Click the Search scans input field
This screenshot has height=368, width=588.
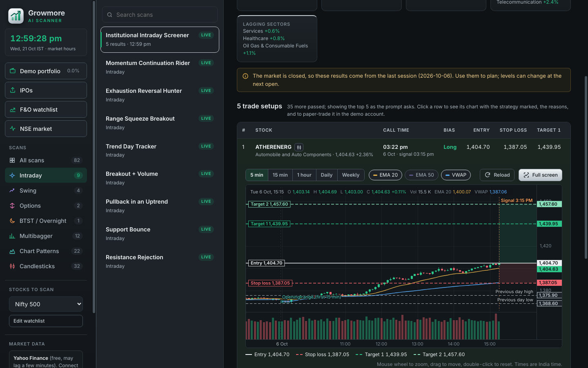click(x=160, y=15)
